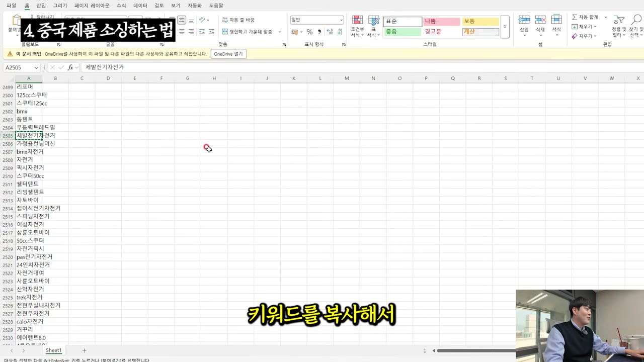Open the 표시 형식 number dialog launcher
644x362 pixels.
point(344,45)
